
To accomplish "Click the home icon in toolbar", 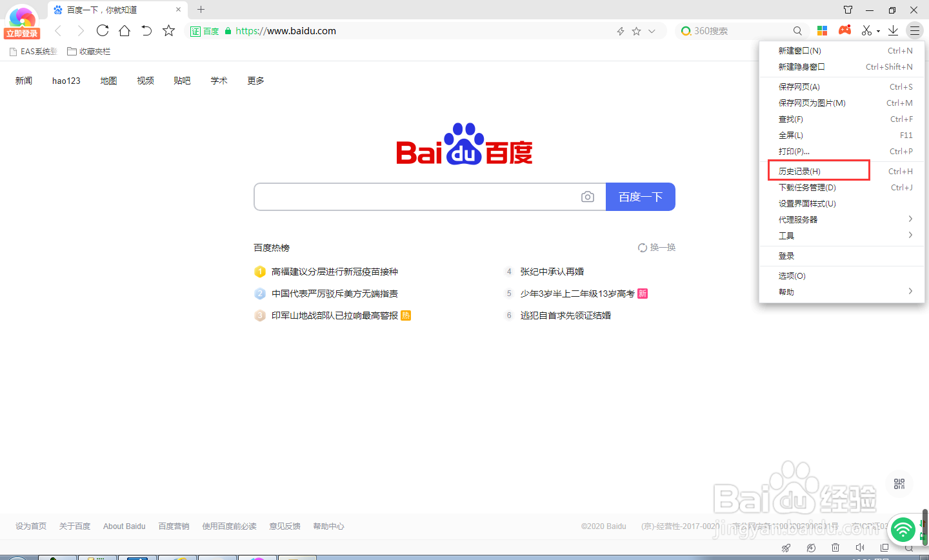I will pyautogui.click(x=124, y=30).
